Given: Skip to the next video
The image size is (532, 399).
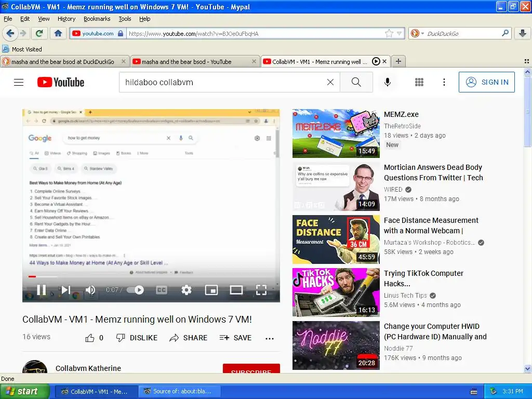Looking at the screenshot, I should [65, 290].
